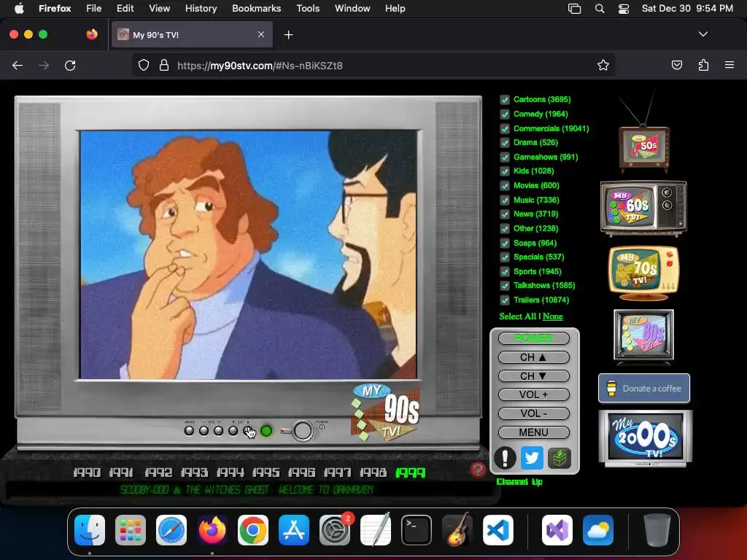The width and height of the screenshot is (747, 560).
Task: Click the None link under categories
Action: point(553,316)
